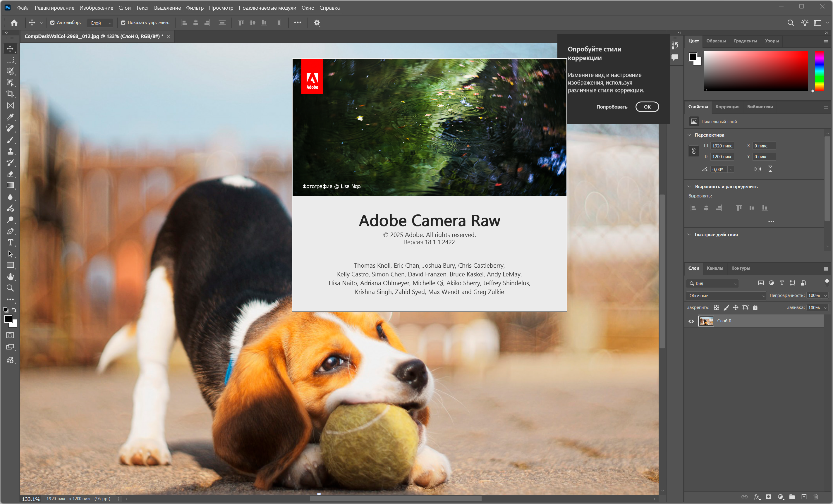833x504 pixels.
Task: Select the Rectangular Marquee tool
Action: [11, 60]
